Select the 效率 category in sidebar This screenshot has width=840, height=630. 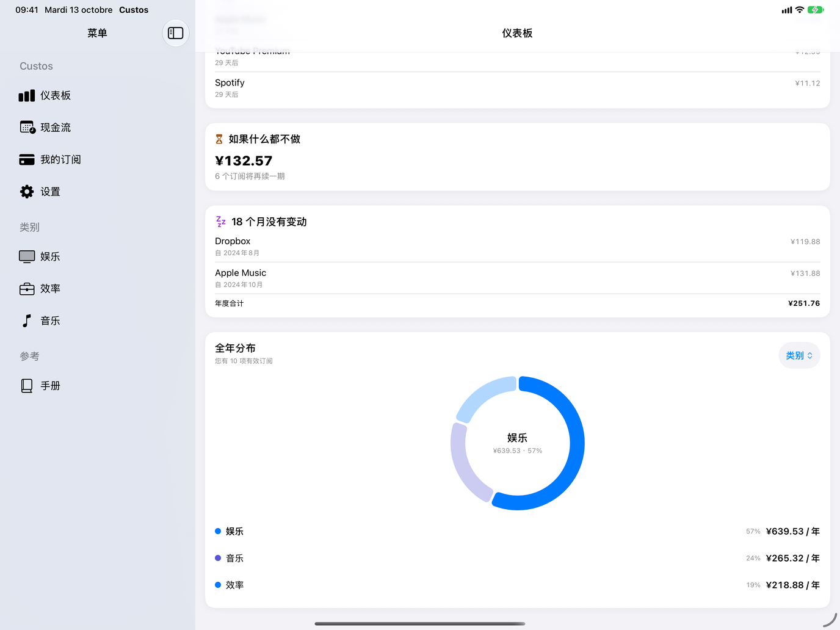(98, 289)
